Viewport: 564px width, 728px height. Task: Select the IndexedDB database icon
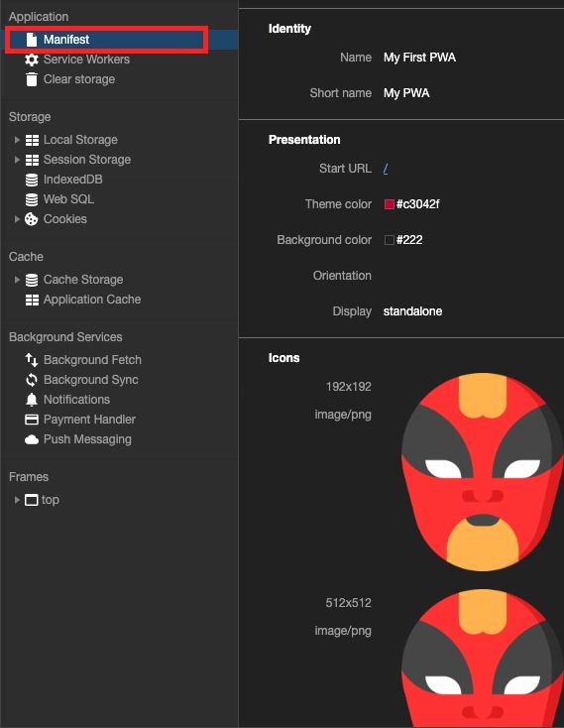tap(32, 180)
